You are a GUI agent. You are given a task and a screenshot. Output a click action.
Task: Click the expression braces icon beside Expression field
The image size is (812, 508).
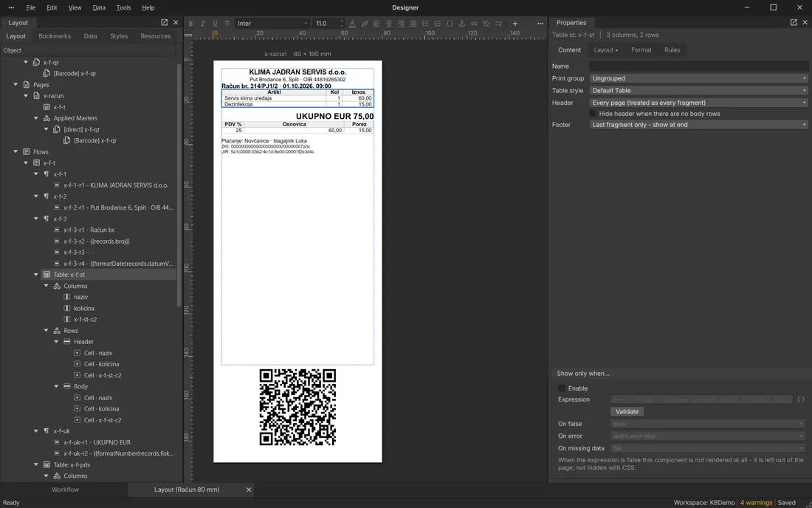(x=801, y=399)
